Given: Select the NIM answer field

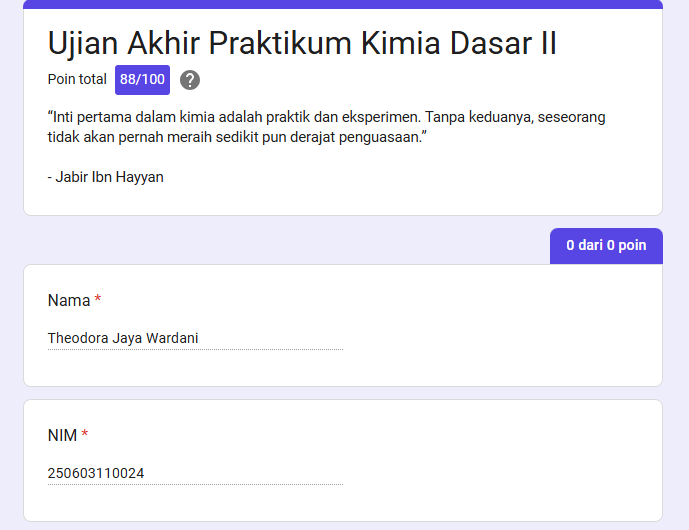Looking at the screenshot, I should tap(195, 473).
